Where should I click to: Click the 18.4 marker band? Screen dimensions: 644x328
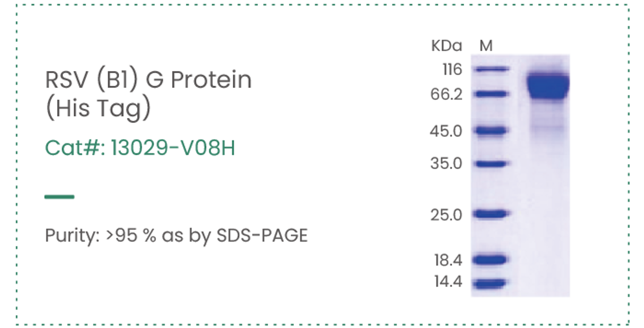(491, 260)
